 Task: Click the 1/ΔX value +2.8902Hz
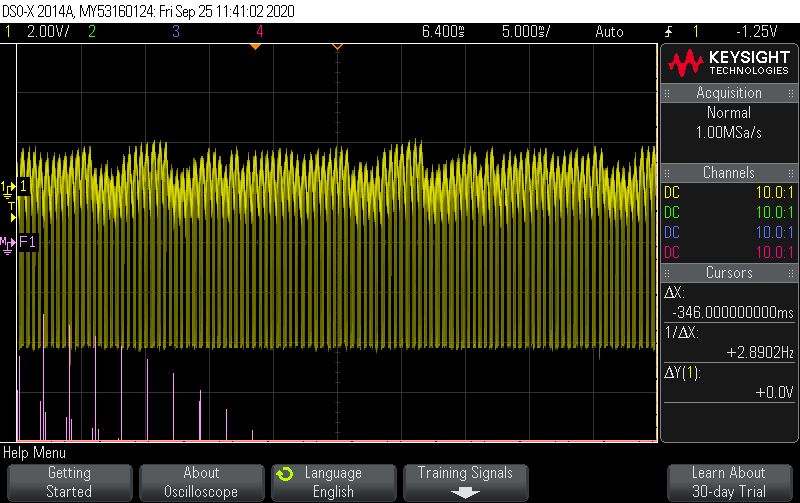pyautogui.click(x=760, y=353)
